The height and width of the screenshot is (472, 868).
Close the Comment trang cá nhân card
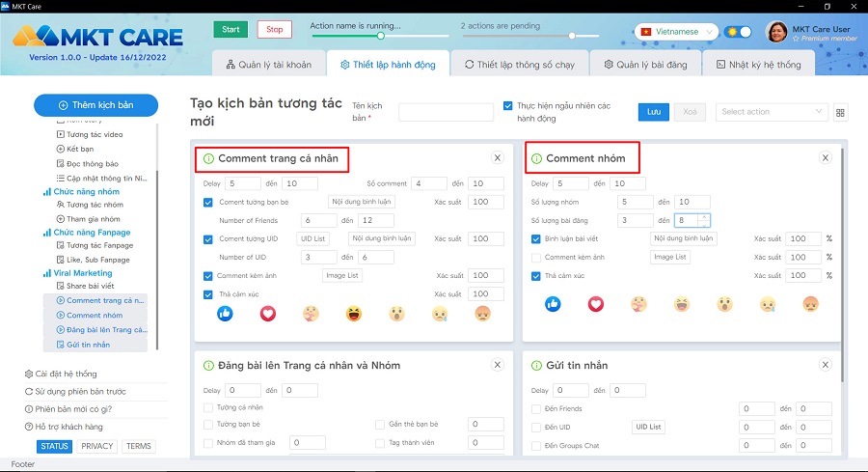click(x=498, y=158)
